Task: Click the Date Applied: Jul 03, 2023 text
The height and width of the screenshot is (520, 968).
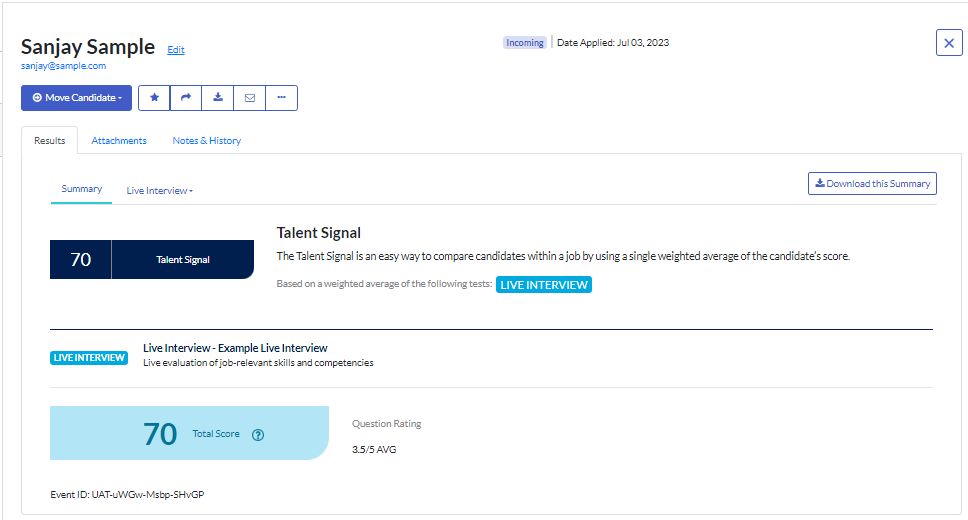Action: (x=613, y=43)
